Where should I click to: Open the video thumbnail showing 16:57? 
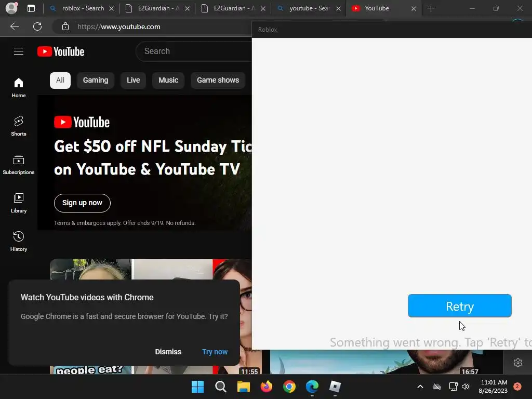pos(387,362)
